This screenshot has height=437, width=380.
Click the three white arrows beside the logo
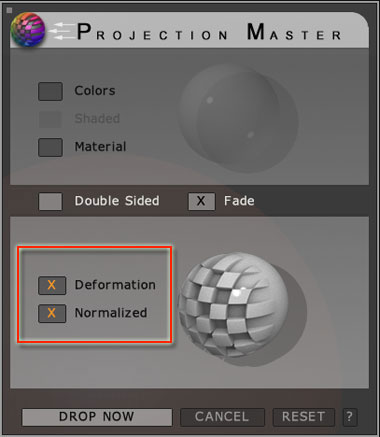(x=62, y=31)
